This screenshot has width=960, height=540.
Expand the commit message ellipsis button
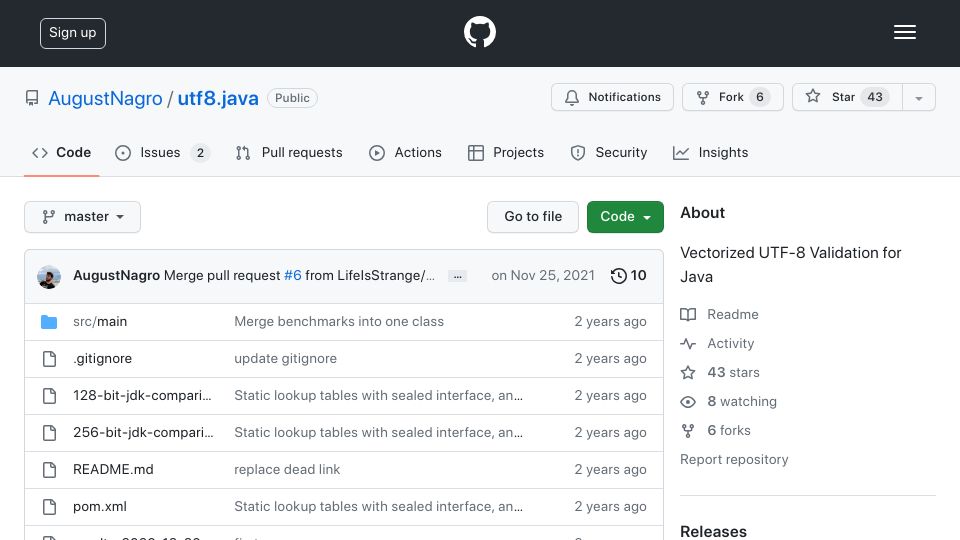coord(457,276)
